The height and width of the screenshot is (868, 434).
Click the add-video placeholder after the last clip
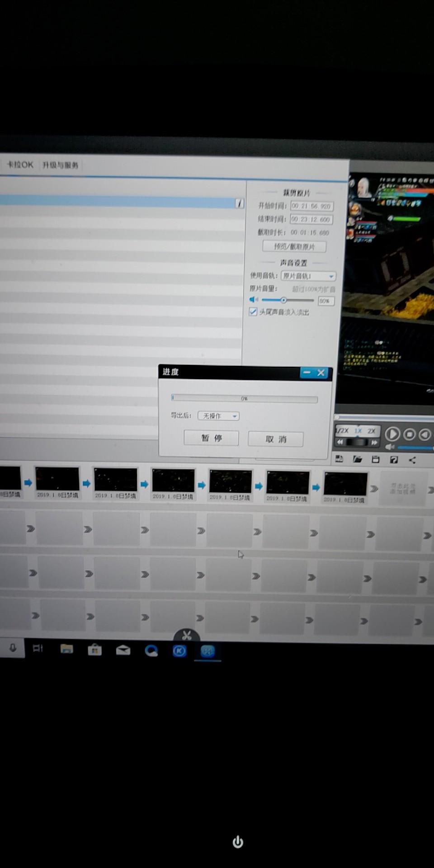pyautogui.click(x=403, y=489)
